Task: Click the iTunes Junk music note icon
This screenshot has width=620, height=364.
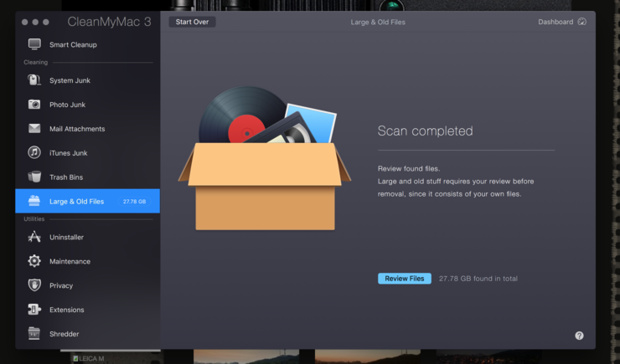Action: (x=34, y=152)
